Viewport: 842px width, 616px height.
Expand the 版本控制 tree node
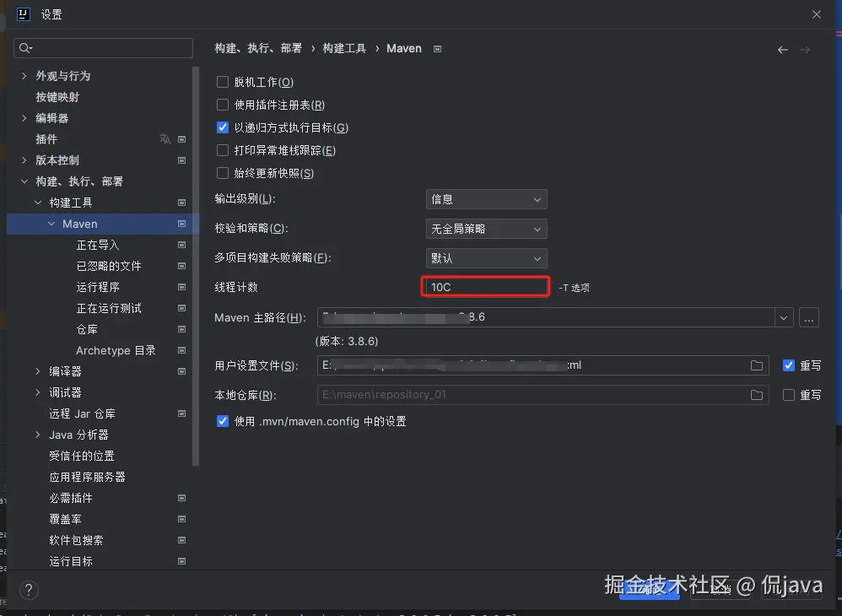pos(24,160)
